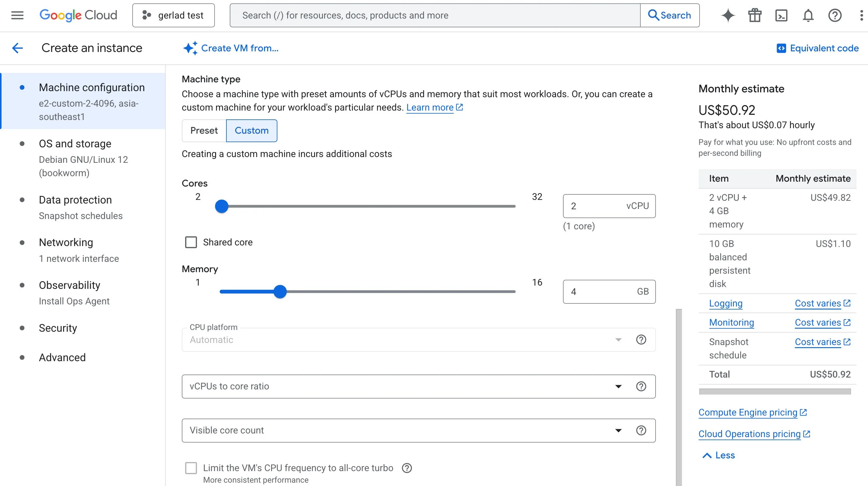Screen dimensions: 868x486
Task: Click the Cores slider handle
Action: [x=222, y=206]
